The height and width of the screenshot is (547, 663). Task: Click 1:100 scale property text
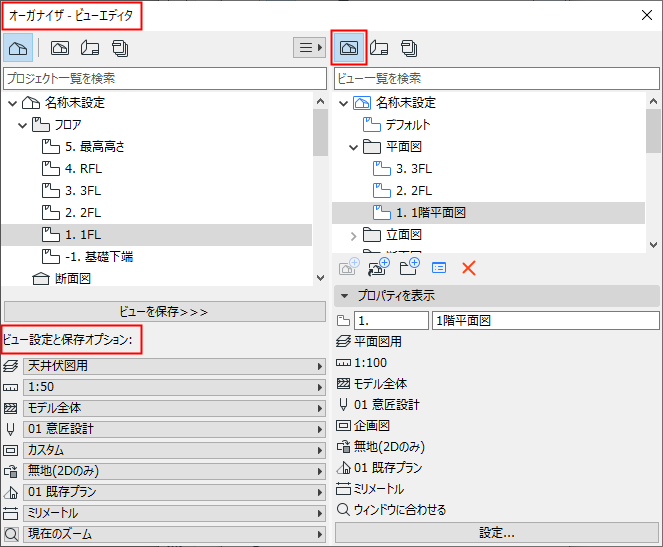[370, 363]
